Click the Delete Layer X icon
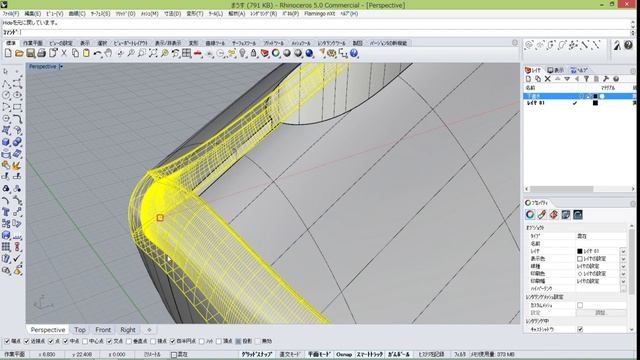 coord(548,79)
